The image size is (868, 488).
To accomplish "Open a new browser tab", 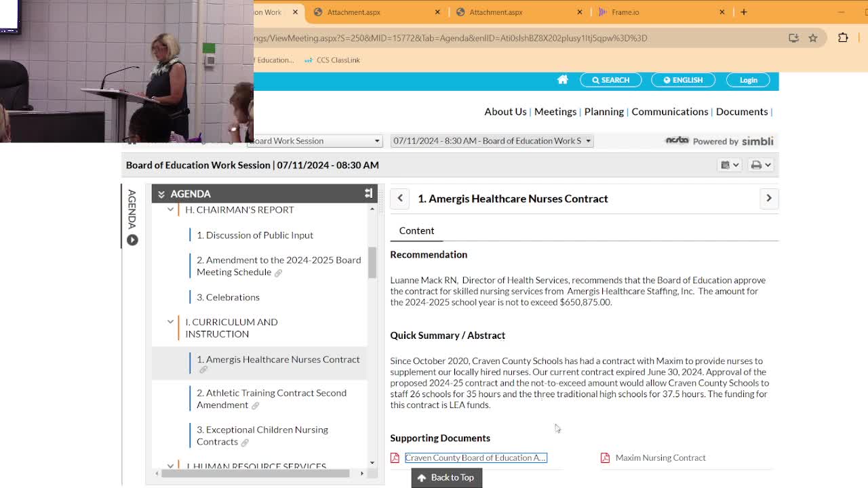I will (744, 12).
